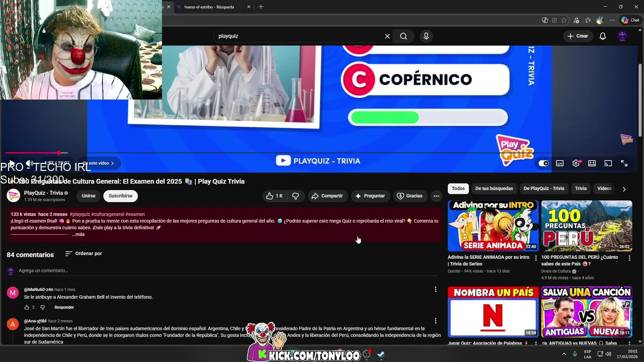This screenshot has height=362, width=644.
Task: Open the Crear button
Action: pyautogui.click(x=578, y=36)
